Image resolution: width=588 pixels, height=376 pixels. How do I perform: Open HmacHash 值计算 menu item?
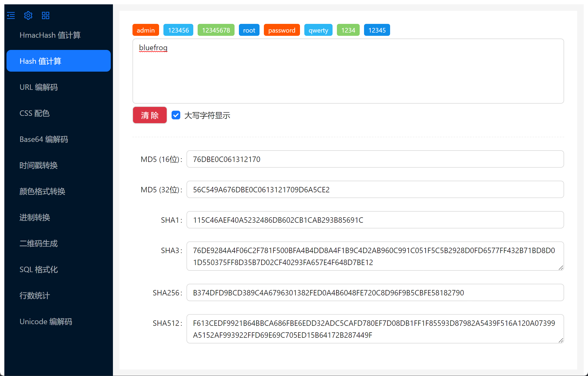click(x=50, y=35)
